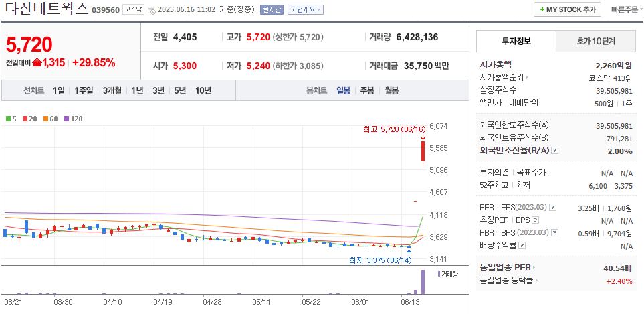Open the 동일업종 등락률 link
Viewport: 644px width, 314px height.
coord(508,281)
